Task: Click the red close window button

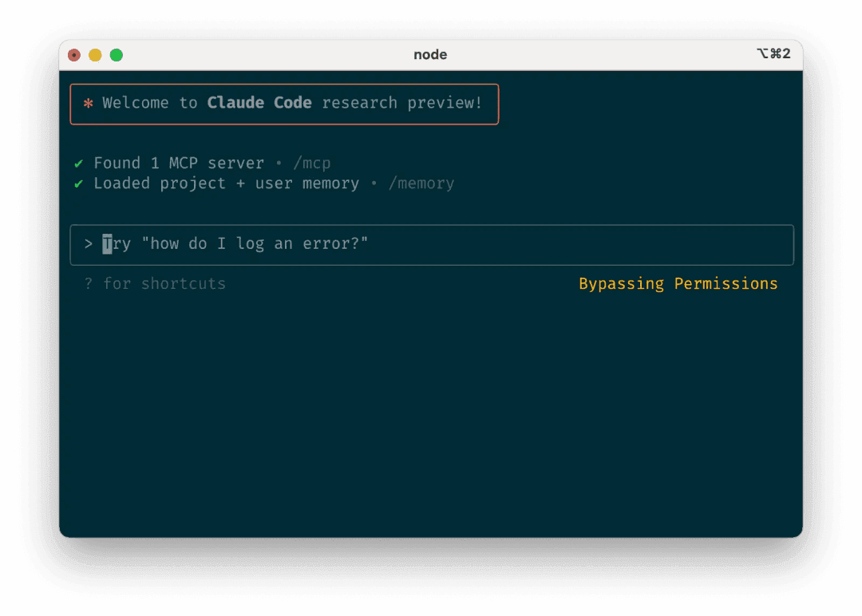Action: point(74,55)
